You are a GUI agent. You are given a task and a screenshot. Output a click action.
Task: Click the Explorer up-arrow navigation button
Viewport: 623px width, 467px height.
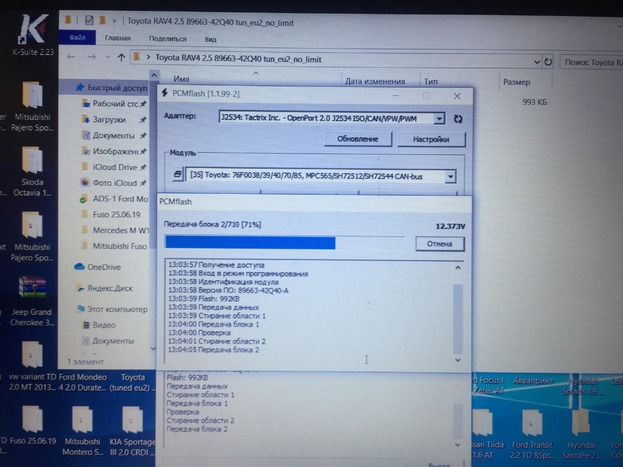[121, 57]
